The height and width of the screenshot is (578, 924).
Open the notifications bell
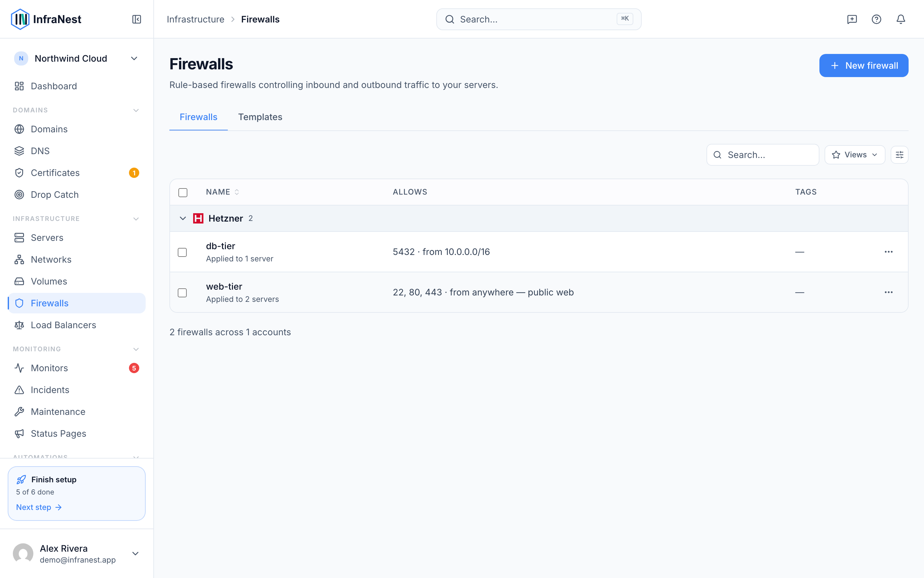coord(901,19)
